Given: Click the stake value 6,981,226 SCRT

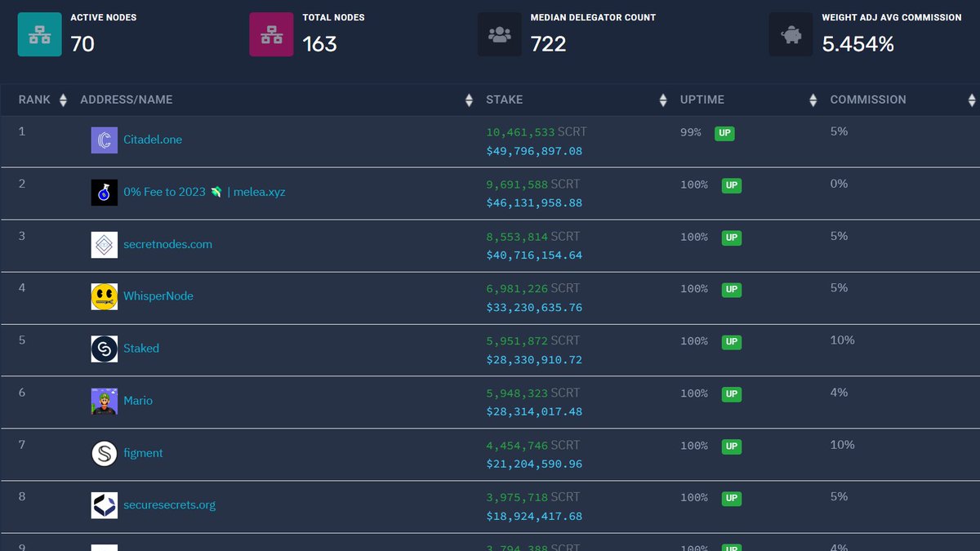Looking at the screenshot, I should pyautogui.click(x=532, y=288).
